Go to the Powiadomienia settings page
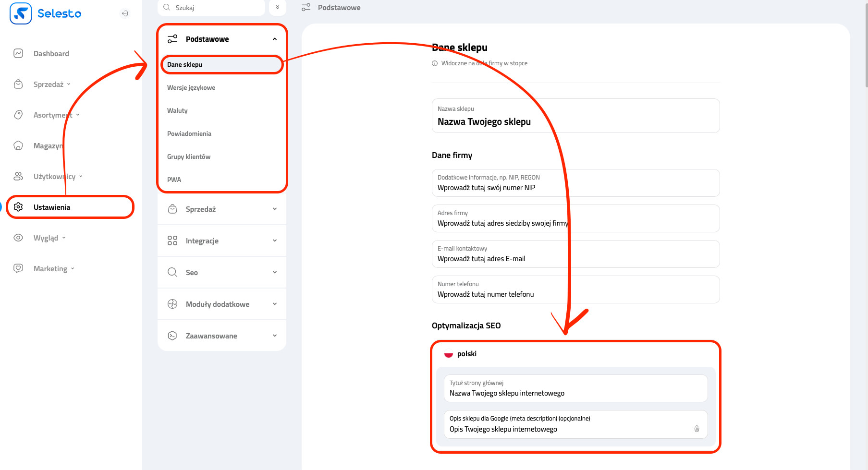The width and height of the screenshot is (868, 470). (189, 134)
